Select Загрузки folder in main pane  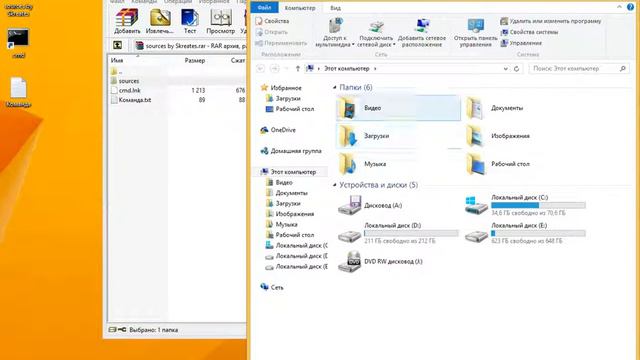[x=398, y=136]
